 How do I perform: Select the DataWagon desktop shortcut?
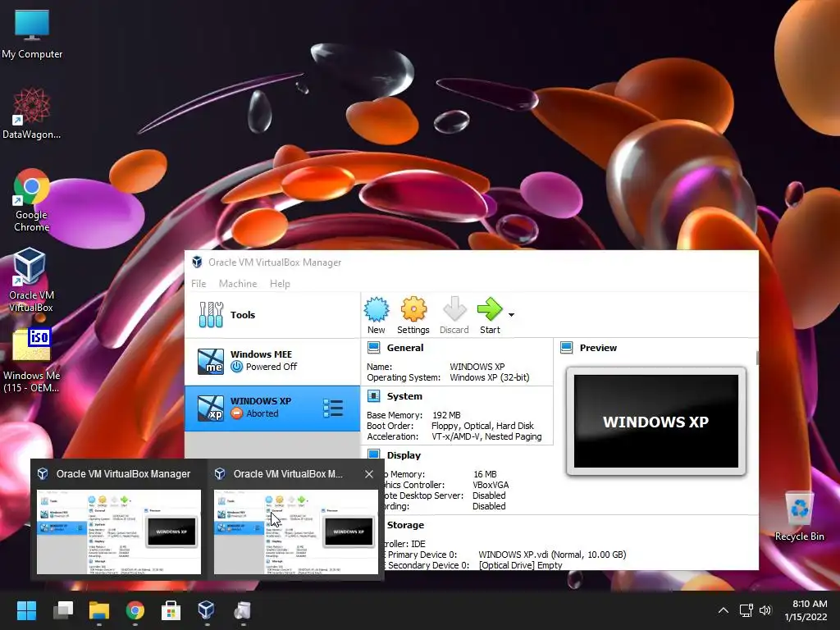(32, 113)
